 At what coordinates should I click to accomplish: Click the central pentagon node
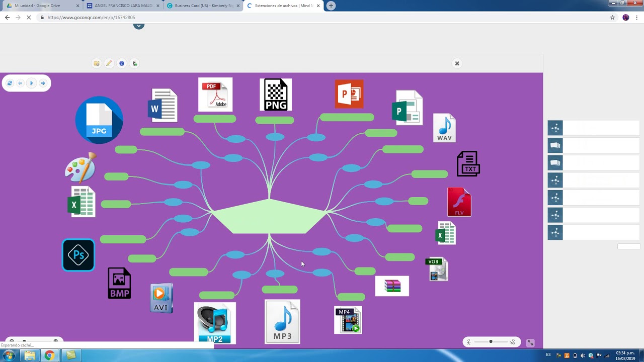269,217
